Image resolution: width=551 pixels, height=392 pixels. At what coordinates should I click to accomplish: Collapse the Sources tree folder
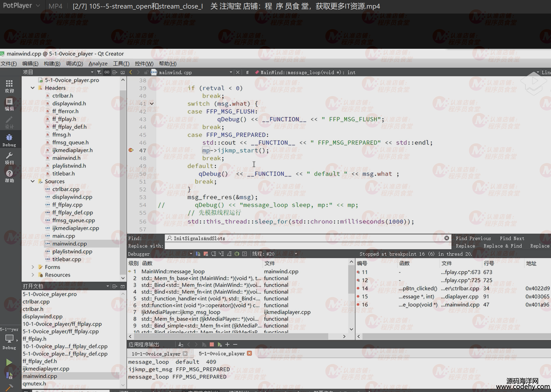pos(33,181)
